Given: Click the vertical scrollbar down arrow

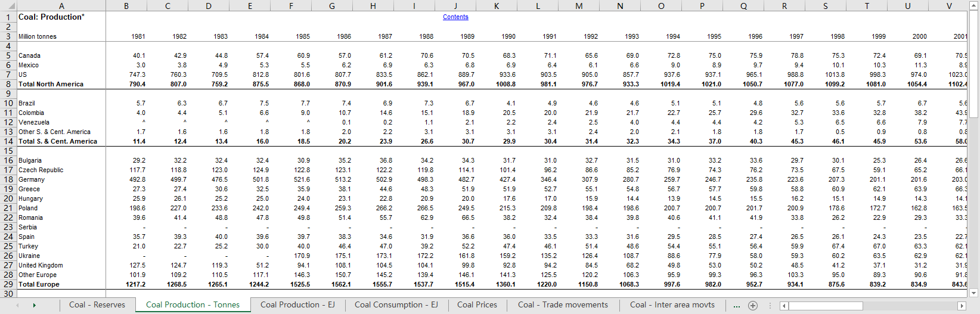Looking at the screenshot, I should (974, 293).
